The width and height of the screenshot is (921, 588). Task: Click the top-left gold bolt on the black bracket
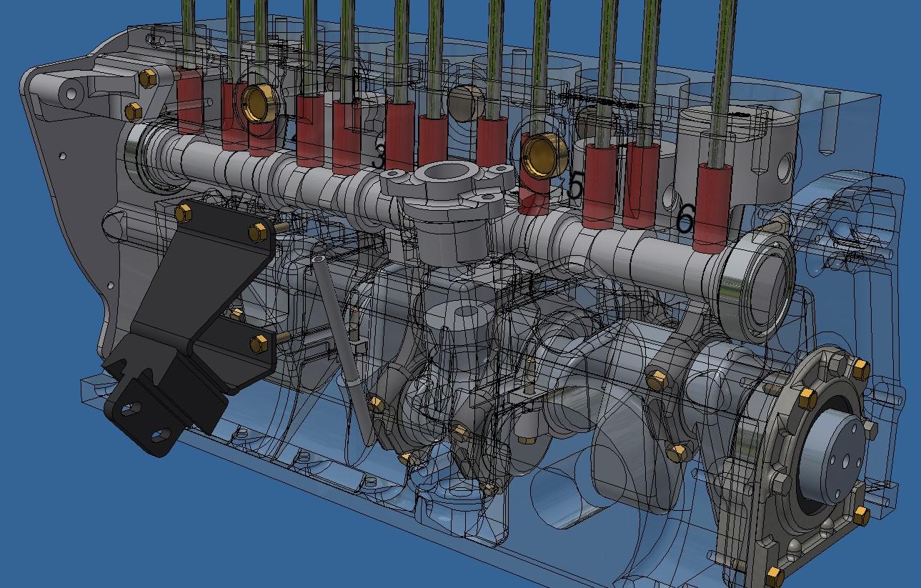pos(182,212)
